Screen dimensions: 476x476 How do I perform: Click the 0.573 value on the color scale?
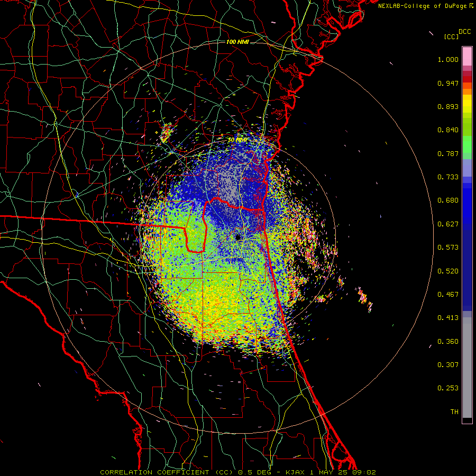[x=448, y=248]
